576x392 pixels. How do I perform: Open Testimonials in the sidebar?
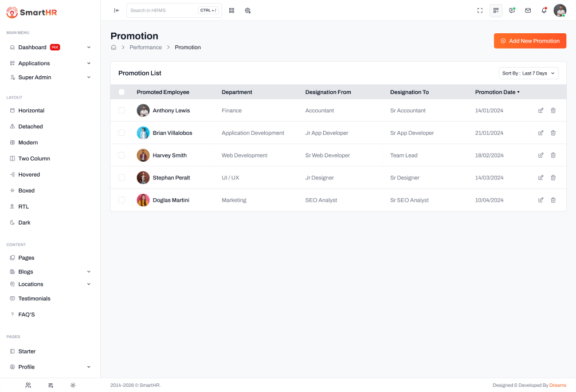[x=34, y=299]
